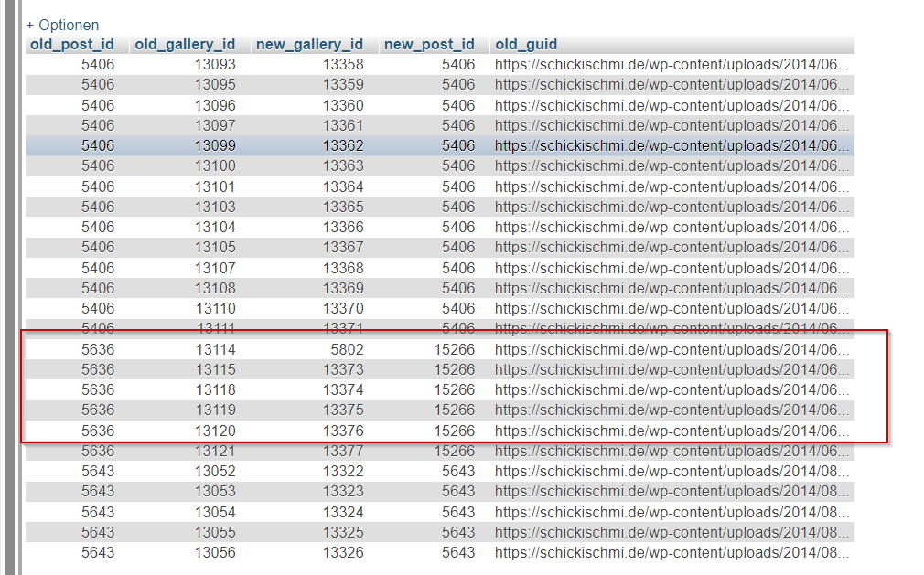Click the new_gallery_id cell 13366
Screen dimensions: 924x575
tap(343, 227)
